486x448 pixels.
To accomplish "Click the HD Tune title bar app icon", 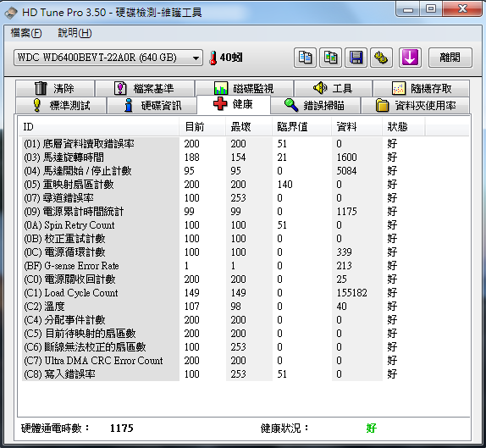I will point(11,13).
